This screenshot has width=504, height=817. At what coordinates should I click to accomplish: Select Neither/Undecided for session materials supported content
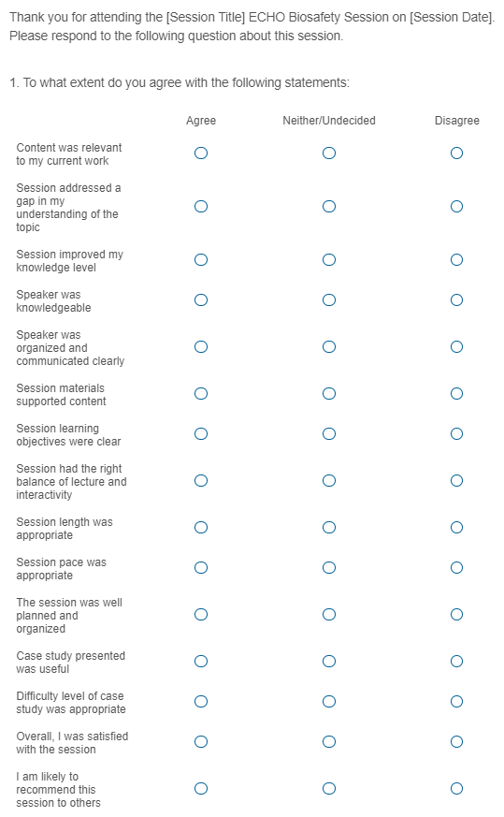click(x=329, y=394)
